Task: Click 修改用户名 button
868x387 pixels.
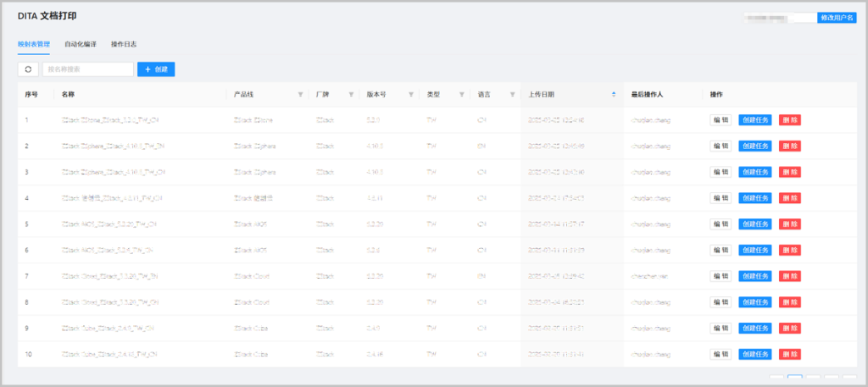Action: click(x=837, y=18)
